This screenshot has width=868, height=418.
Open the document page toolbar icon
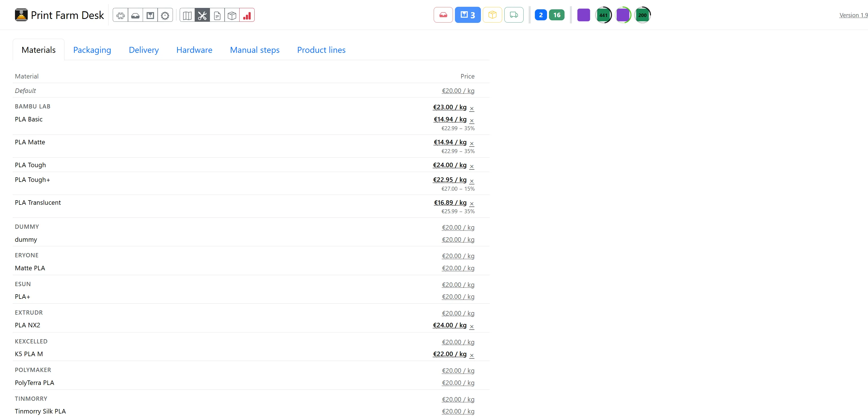217,15
